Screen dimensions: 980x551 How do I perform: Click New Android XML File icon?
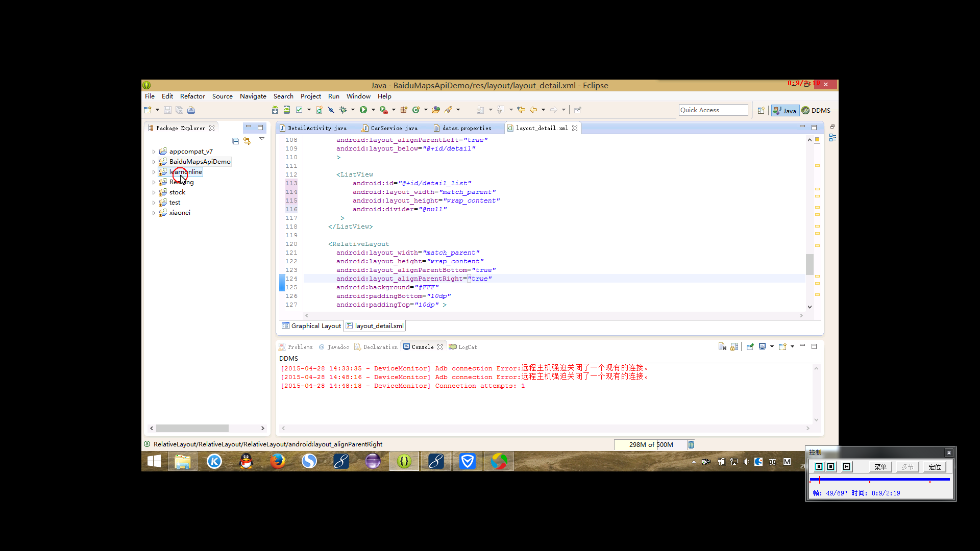(319, 110)
